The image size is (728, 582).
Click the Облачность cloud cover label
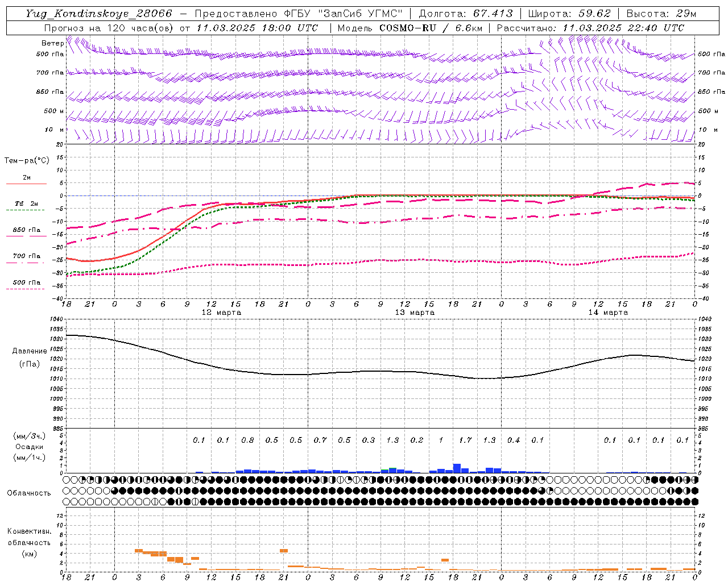(x=29, y=493)
